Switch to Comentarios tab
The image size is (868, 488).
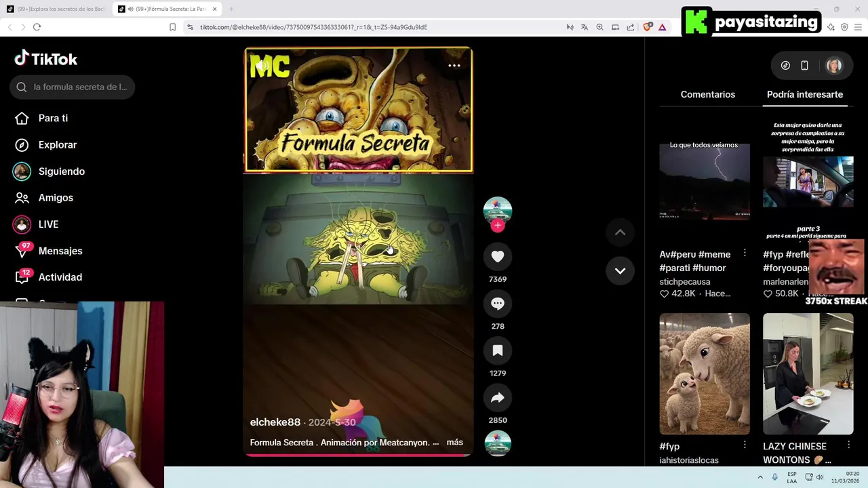coord(707,94)
